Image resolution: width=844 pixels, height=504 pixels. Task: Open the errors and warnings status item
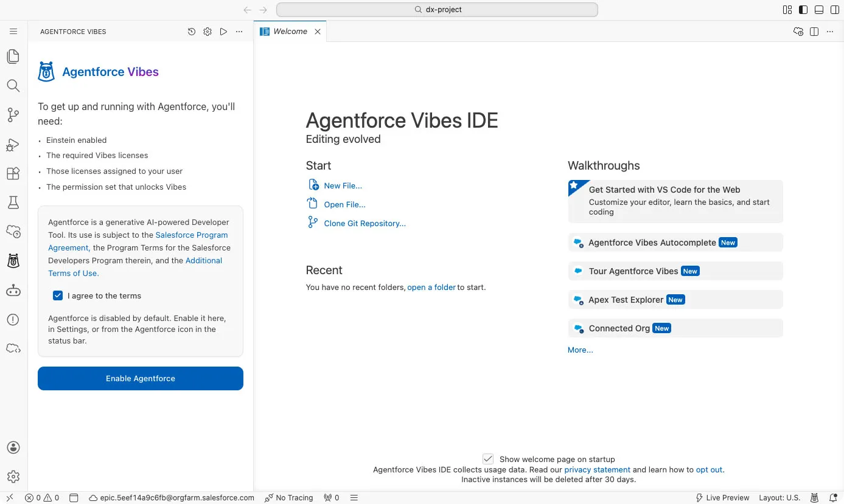tap(42, 497)
